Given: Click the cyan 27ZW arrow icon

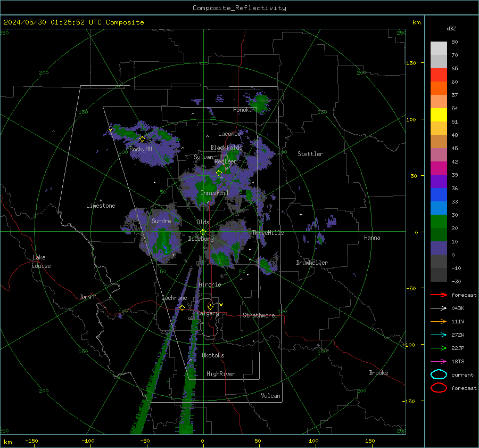Looking at the screenshot, I should click(x=439, y=335).
